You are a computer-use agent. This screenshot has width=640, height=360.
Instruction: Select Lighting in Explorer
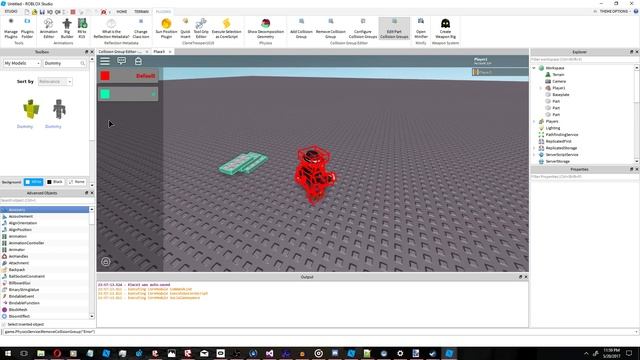(x=553, y=128)
